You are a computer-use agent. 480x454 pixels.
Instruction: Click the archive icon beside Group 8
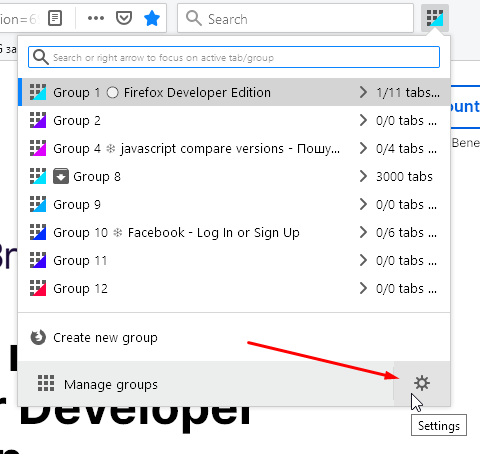point(61,176)
